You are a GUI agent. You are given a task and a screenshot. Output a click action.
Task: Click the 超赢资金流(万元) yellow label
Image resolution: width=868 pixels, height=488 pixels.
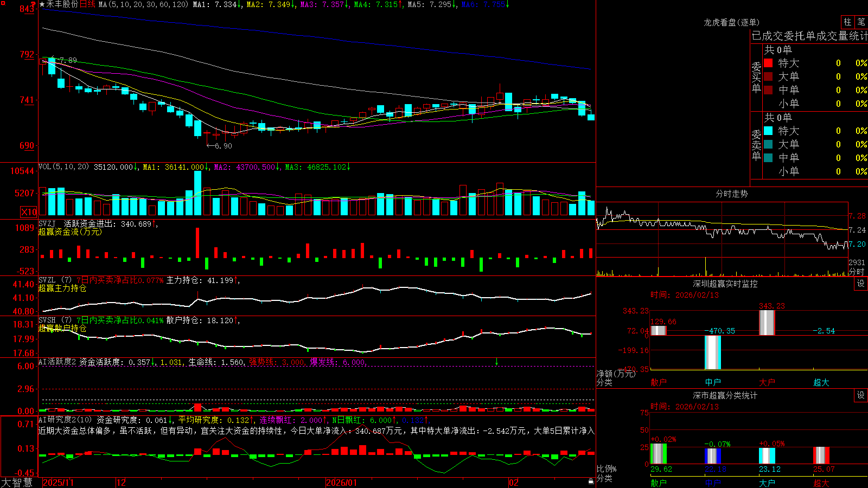click(70, 232)
